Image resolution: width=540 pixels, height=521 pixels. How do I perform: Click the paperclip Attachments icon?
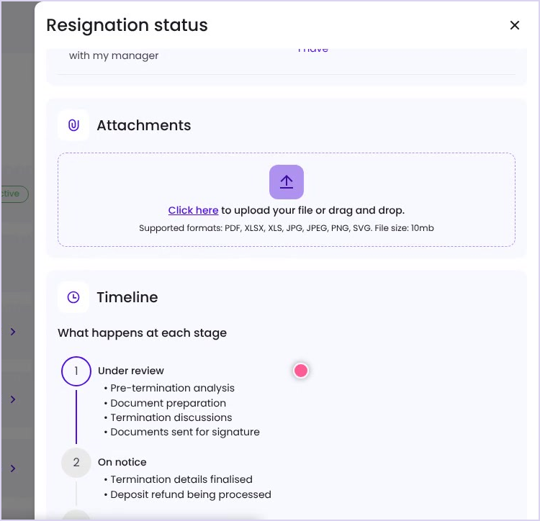(x=73, y=125)
